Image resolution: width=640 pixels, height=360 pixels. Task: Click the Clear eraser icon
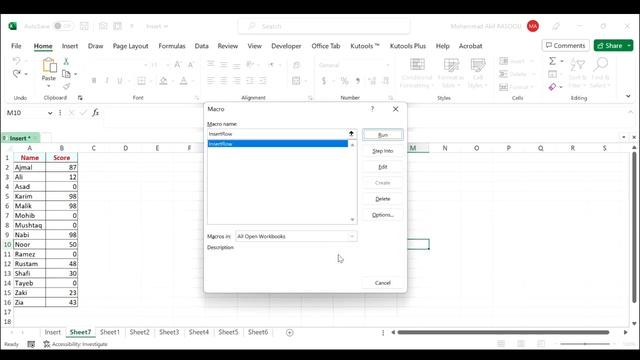click(552, 87)
